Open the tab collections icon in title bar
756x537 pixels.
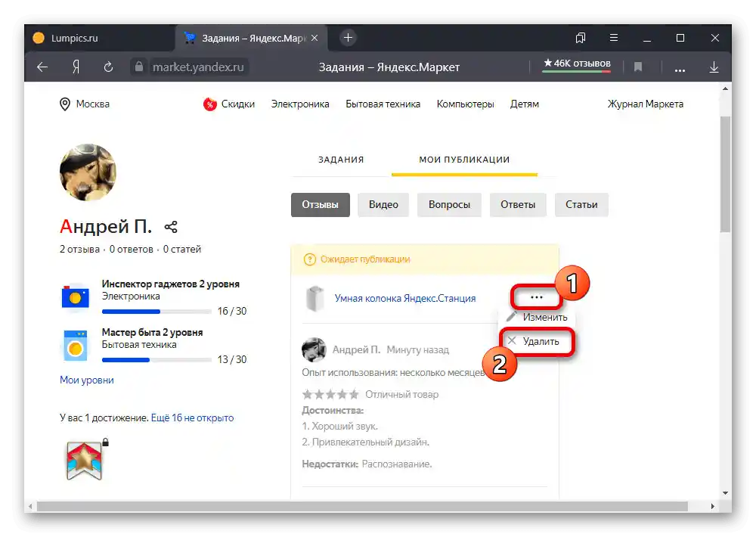point(581,38)
